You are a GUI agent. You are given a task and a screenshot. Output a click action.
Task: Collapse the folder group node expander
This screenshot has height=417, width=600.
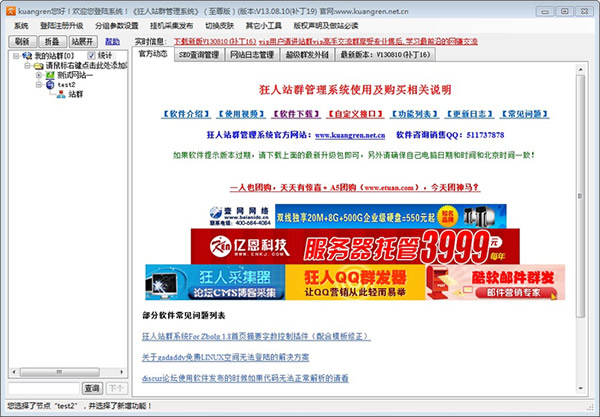(28, 66)
